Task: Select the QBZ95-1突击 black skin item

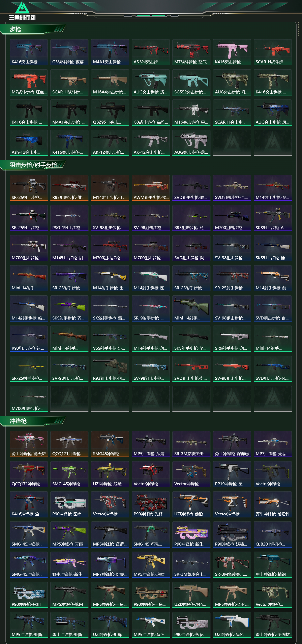Action: [x=110, y=113]
